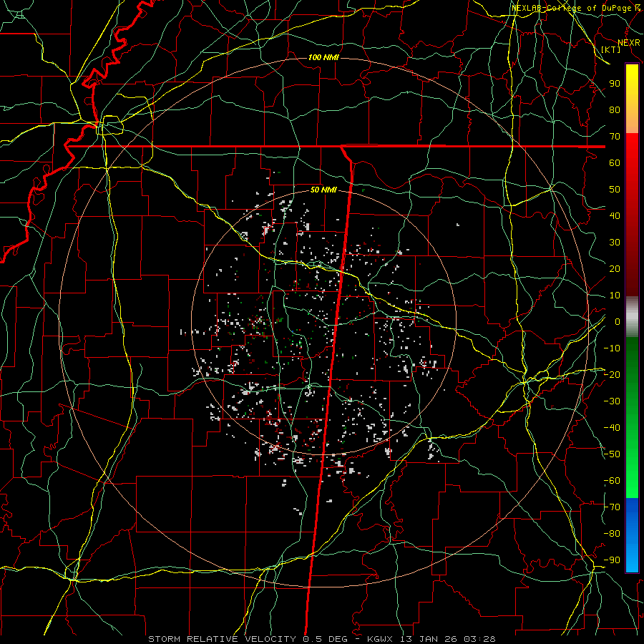Click the 70 value on the color scale
This screenshot has width=644, height=644.
point(615,137)
